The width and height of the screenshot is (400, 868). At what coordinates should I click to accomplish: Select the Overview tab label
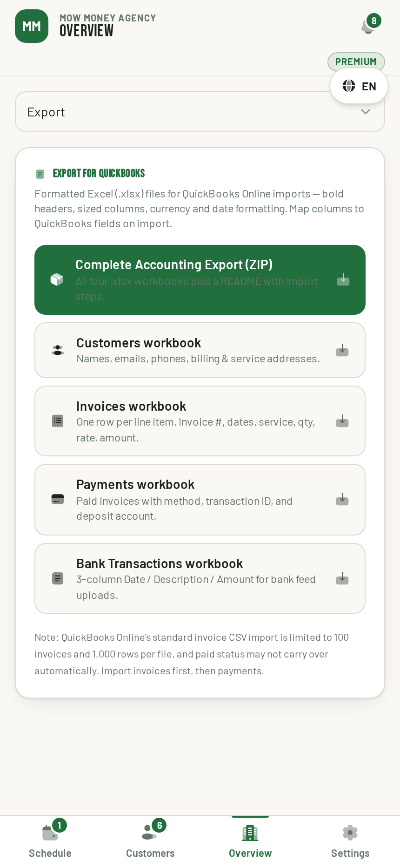pos(250,853)
